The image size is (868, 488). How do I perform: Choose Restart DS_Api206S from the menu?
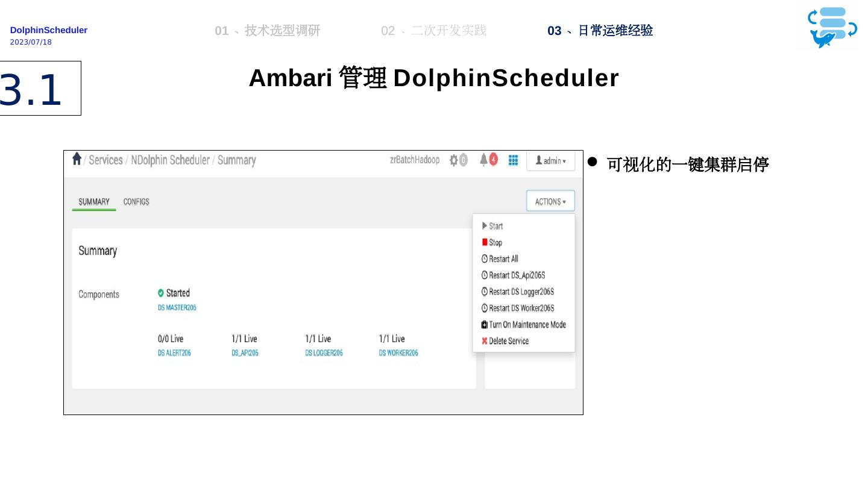tap(516, 275)
